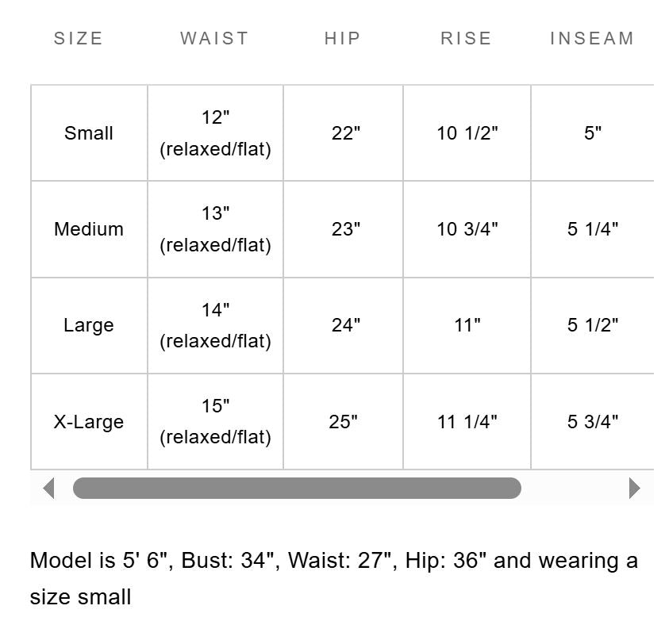The height and width of the screenshot is (644, 665).
Task: Click the Small waist 12" cell
Action: [215, 133]
